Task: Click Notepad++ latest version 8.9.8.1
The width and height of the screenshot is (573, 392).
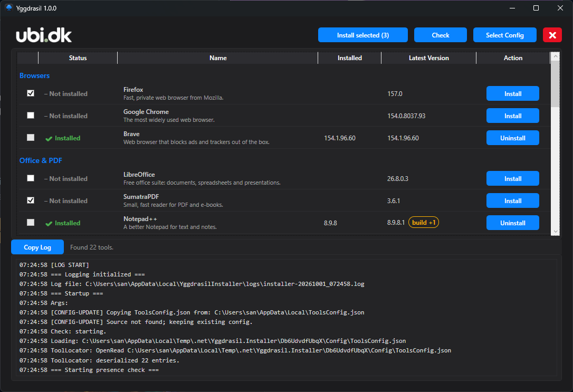Action: (396, 223)
